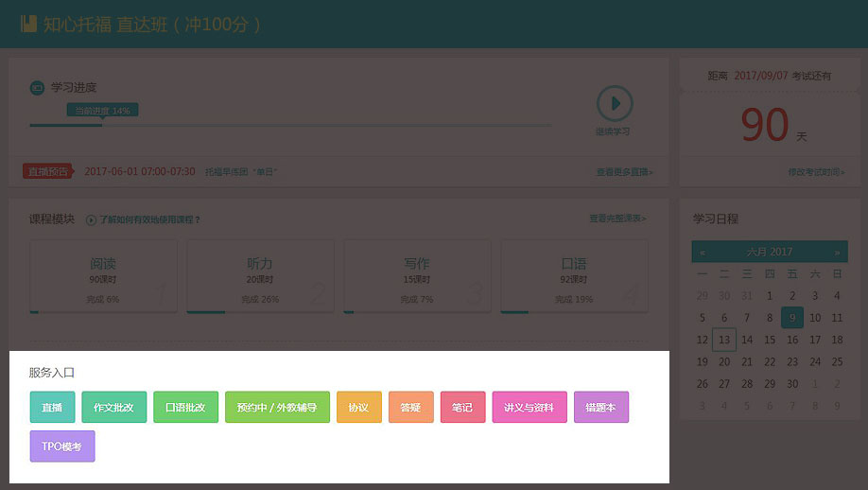
Task: Open the 答疑 service entry
Action: 410,407
